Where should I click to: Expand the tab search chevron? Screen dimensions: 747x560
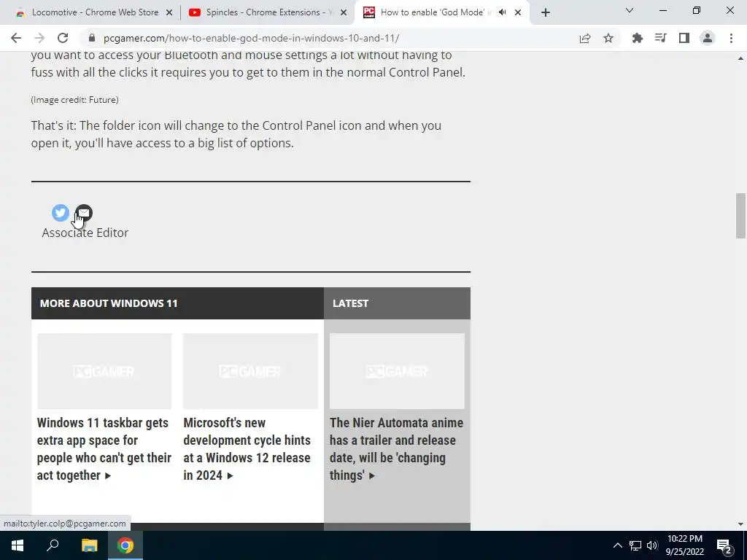[x=630, y=10]
